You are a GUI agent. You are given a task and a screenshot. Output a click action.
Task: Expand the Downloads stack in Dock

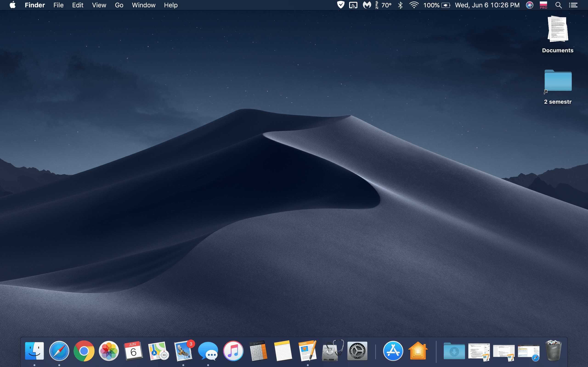454,351
